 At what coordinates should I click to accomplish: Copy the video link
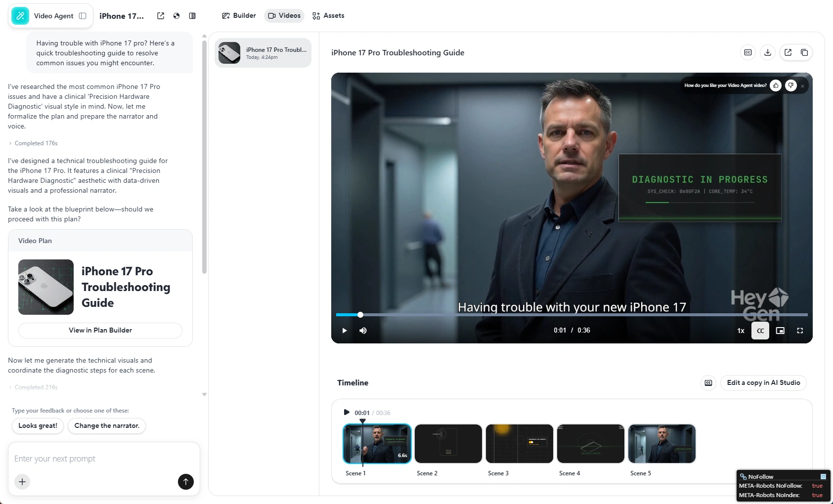point(804,52)
